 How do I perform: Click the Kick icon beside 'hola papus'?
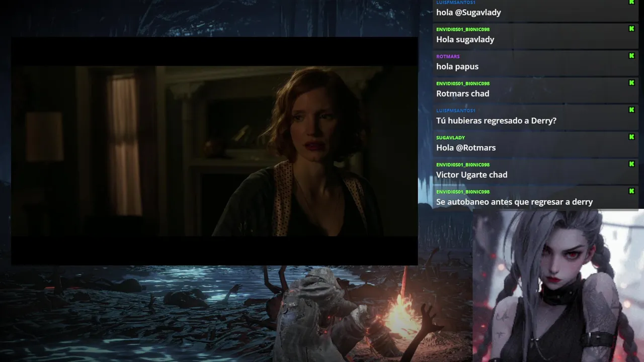coord(631,56)
